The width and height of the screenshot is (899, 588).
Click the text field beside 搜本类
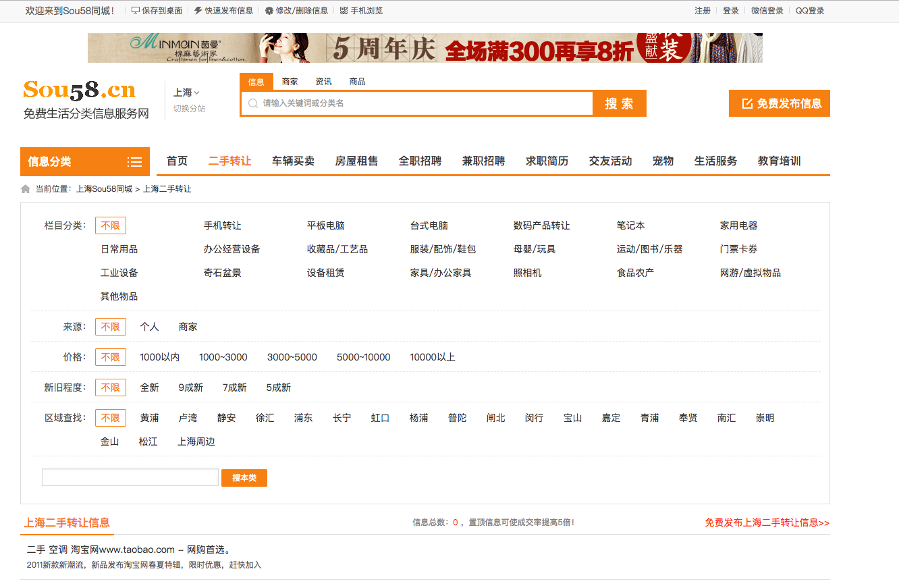[130, 478]
